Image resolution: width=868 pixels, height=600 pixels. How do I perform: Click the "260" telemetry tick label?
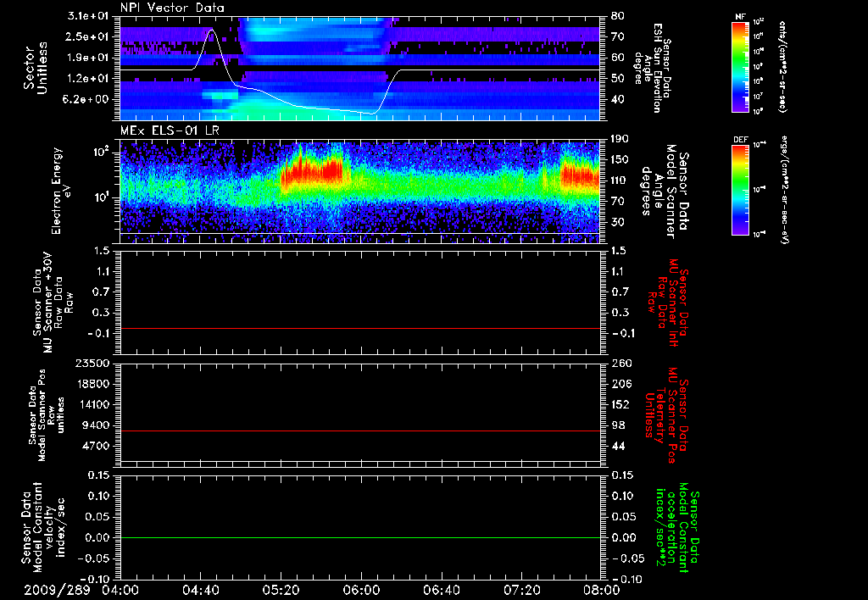620,364
